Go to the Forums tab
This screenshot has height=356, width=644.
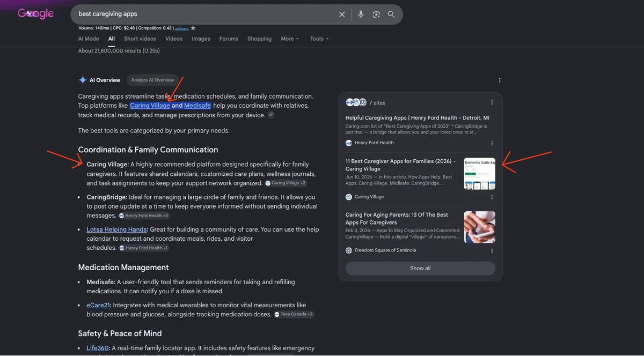[x=229, y=39]
